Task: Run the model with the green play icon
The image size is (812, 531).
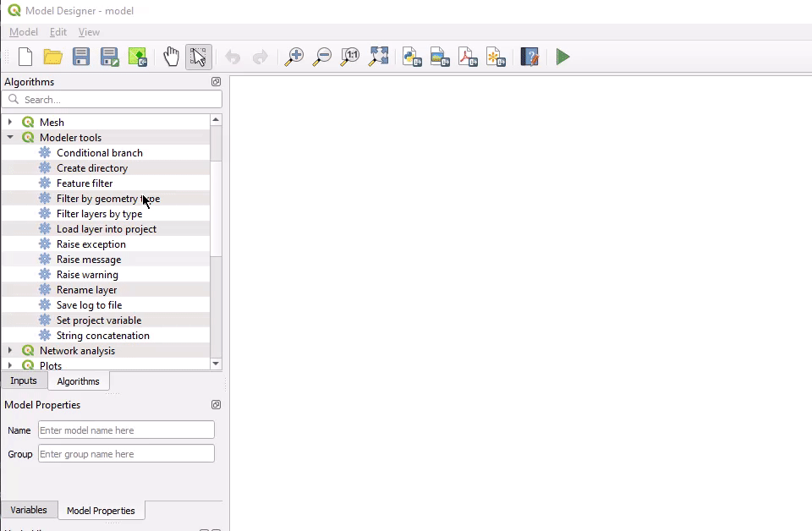Action: [562, 57]
